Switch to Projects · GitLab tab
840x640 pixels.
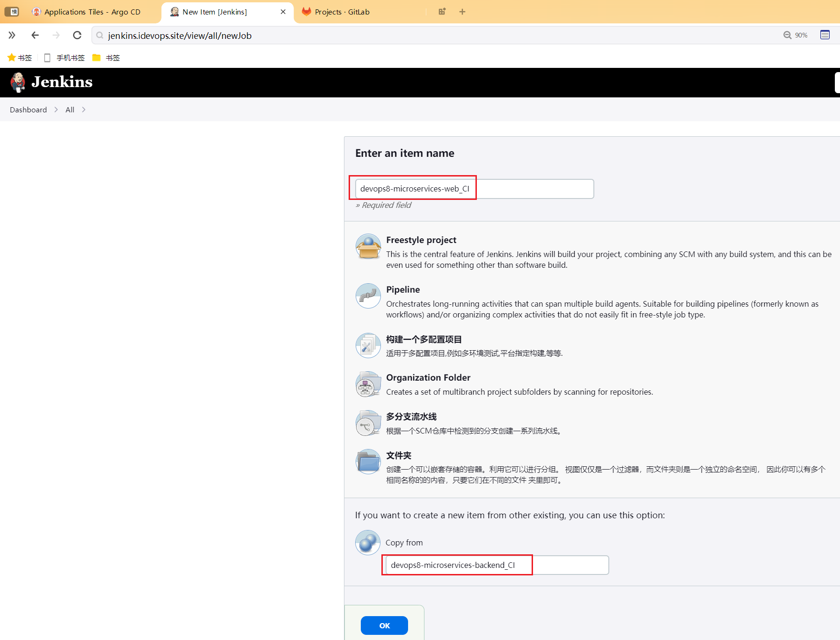(x=342, y=12)
